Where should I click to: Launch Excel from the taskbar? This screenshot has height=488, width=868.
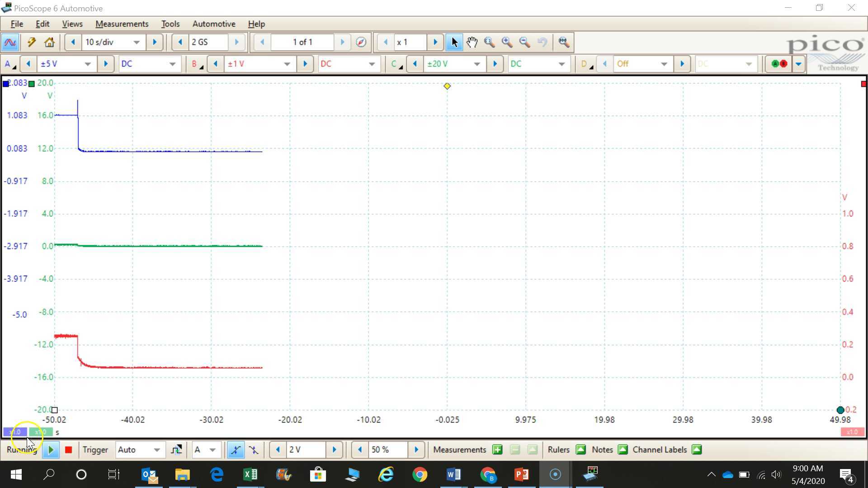click(250, 474)
